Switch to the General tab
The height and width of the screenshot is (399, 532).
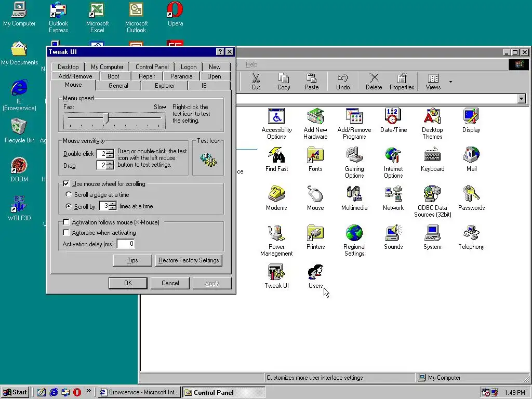pos(118,86)
